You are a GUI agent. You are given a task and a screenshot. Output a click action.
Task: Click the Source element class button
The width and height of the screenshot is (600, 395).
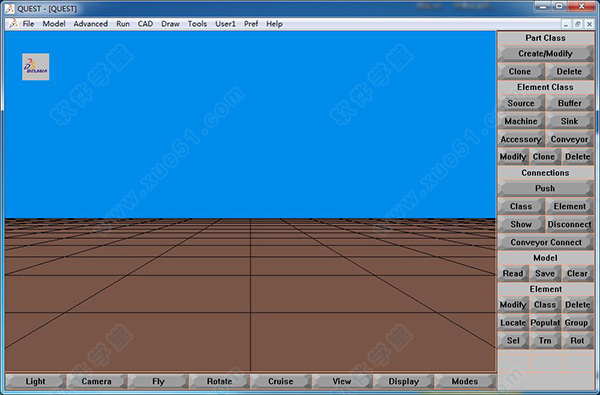pyautogui.click(x=521, y=103)
